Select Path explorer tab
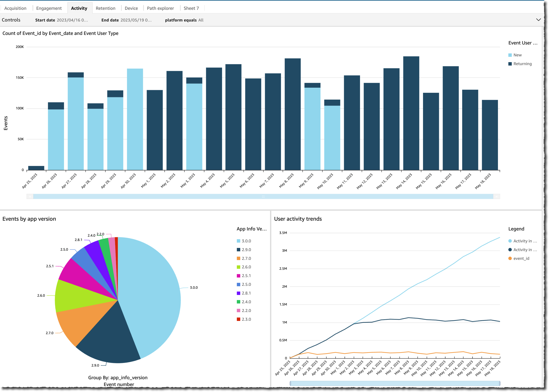This screenshot has width=549, height=392. click(x=160, y=8)
